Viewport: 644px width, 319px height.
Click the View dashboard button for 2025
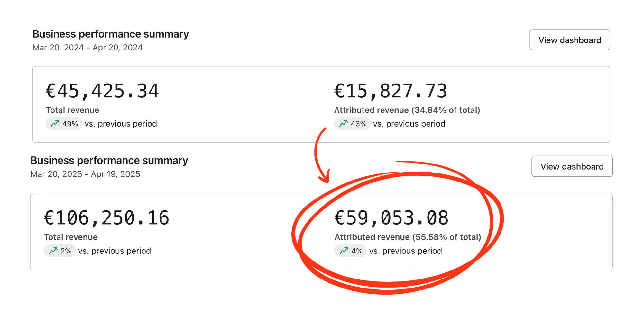click(x=572, y=166)
